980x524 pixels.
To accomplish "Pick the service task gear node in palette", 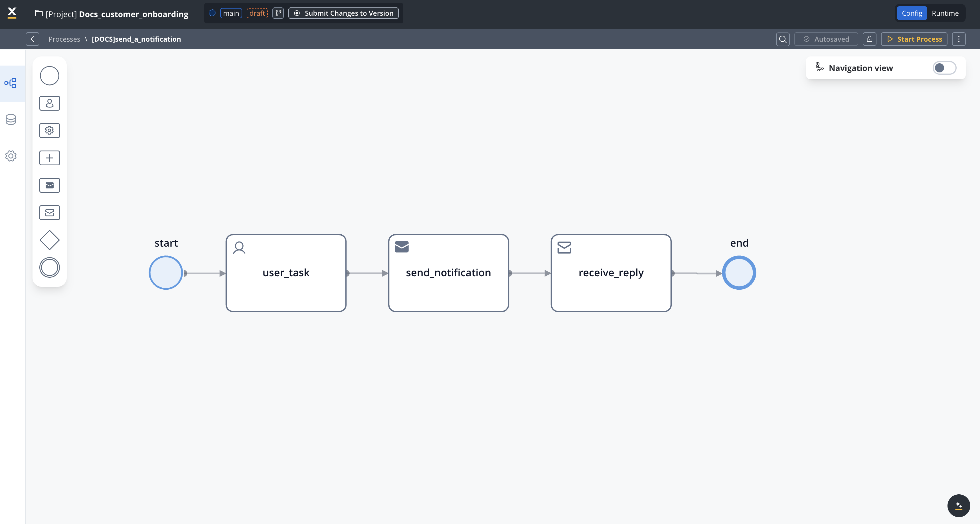I will (x=49, y=130).
